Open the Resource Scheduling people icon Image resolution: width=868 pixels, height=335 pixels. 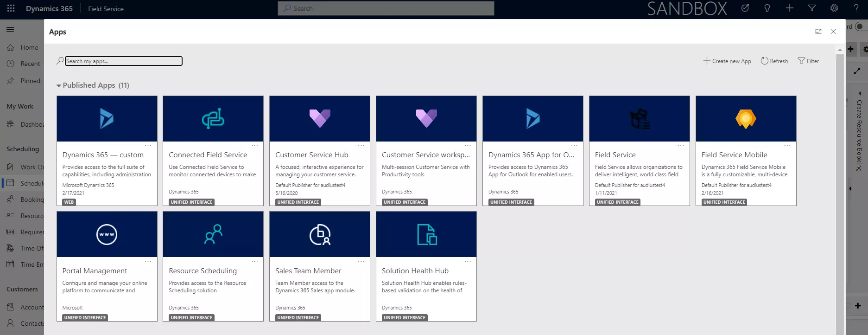point(213,234)
